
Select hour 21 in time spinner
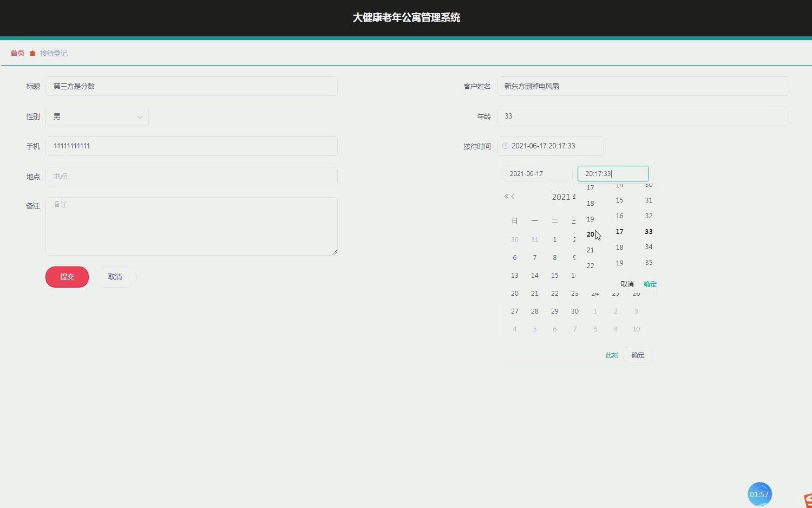click(590, 250)
